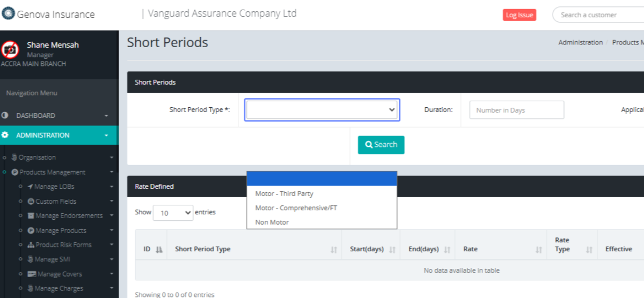Focus the Duration number in days field
Image resolution: width=644 pixels, height=298 pixels.
[x=516, y=110]
